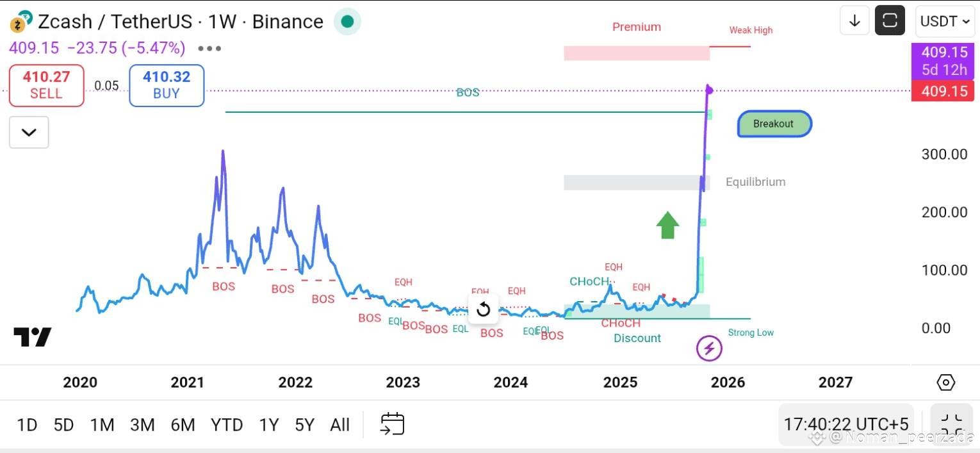Viewport: 980px width, 453px height.
Task: Open chart settings hexagon icon
Action: [946, 383]
